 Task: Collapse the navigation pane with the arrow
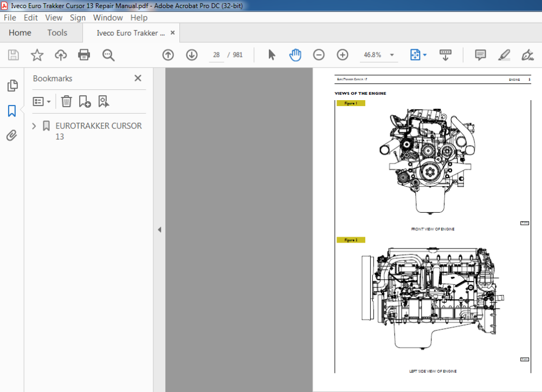click(x=159, y=230)
